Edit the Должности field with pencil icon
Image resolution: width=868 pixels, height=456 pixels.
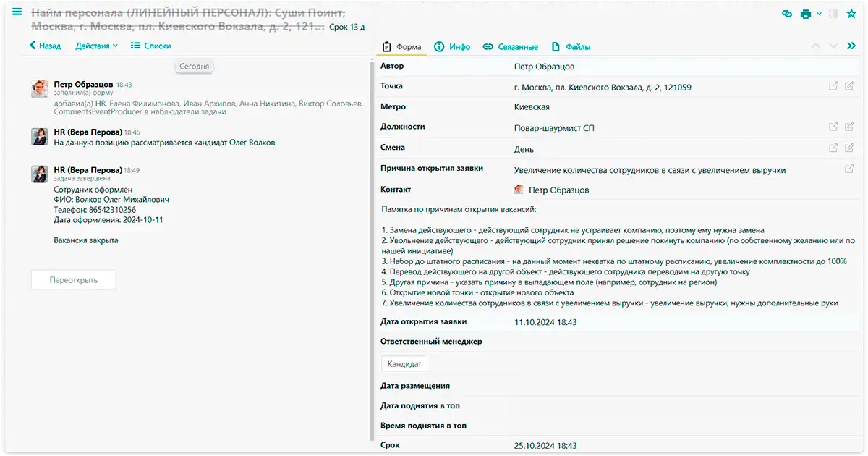(849, 127)
